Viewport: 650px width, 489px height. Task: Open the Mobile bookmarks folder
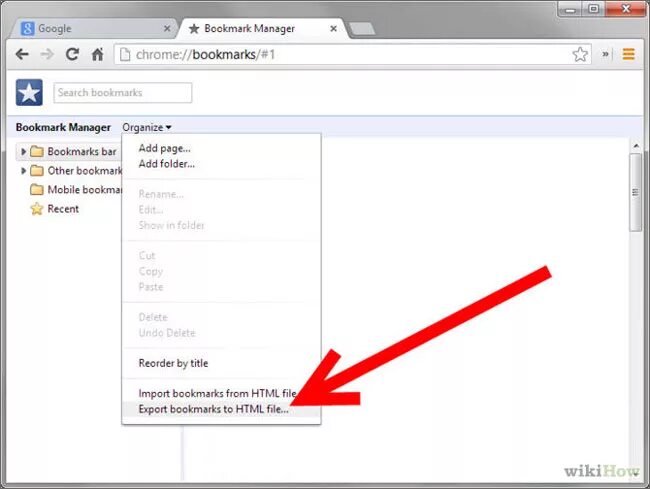pos(85,190)
